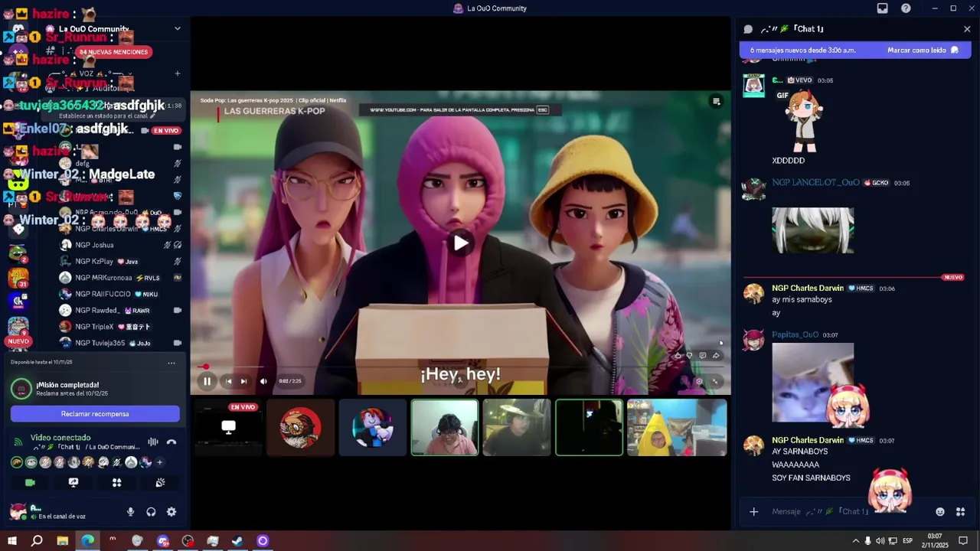
Task: Open the YouTube player settings gear
Action: click(x=699, y=381)
